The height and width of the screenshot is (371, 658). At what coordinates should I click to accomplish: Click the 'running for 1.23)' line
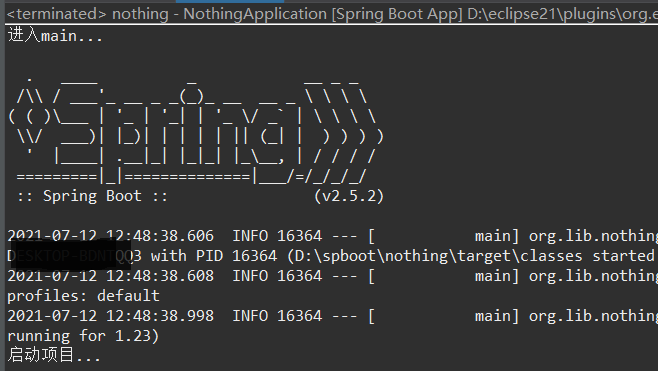[83, 336]
